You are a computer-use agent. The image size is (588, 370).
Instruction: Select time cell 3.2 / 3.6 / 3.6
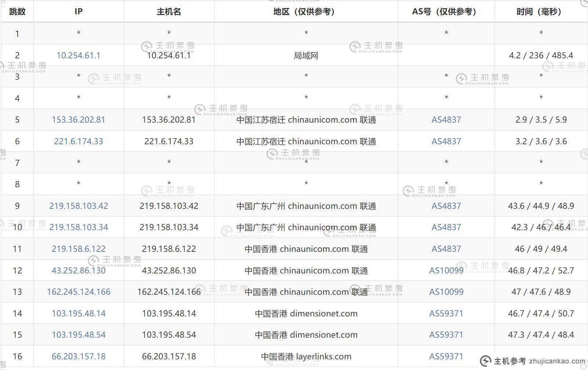click(541, 141)
